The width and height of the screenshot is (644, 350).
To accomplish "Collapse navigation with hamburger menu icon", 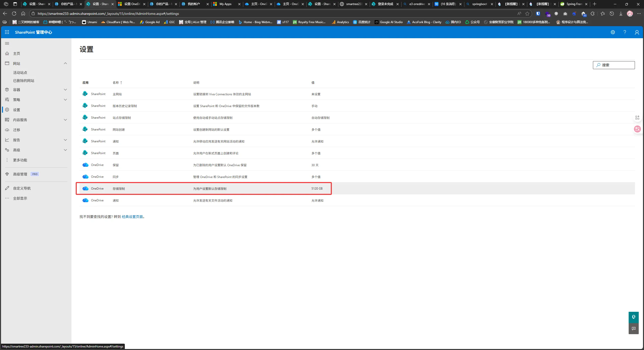I will (7, 43).
